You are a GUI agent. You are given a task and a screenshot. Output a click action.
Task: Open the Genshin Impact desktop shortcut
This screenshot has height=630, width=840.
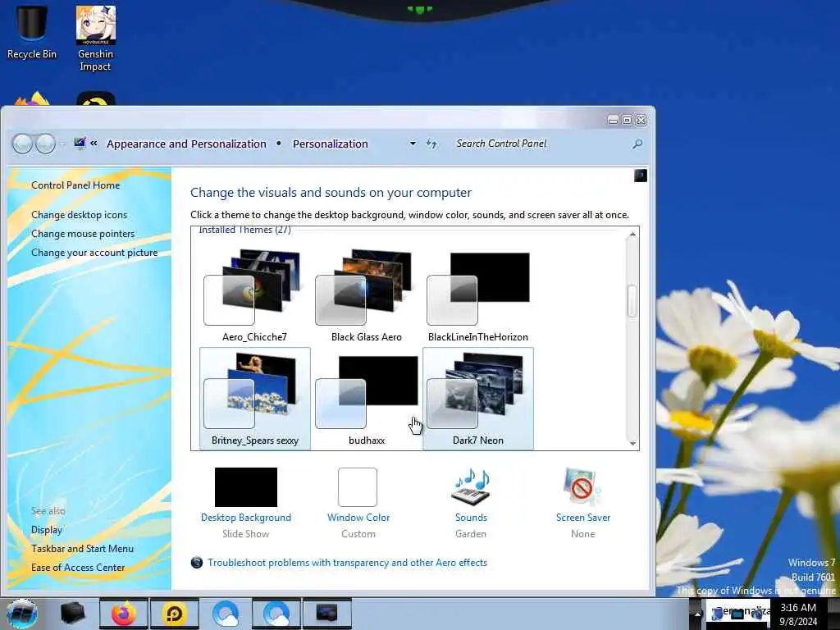[x=95, y=38]
